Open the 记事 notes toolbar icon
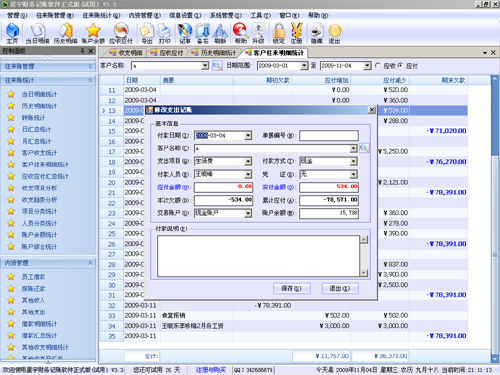Image resolution: width=500 pixels, height=375 pixels. tap(185, 33)
